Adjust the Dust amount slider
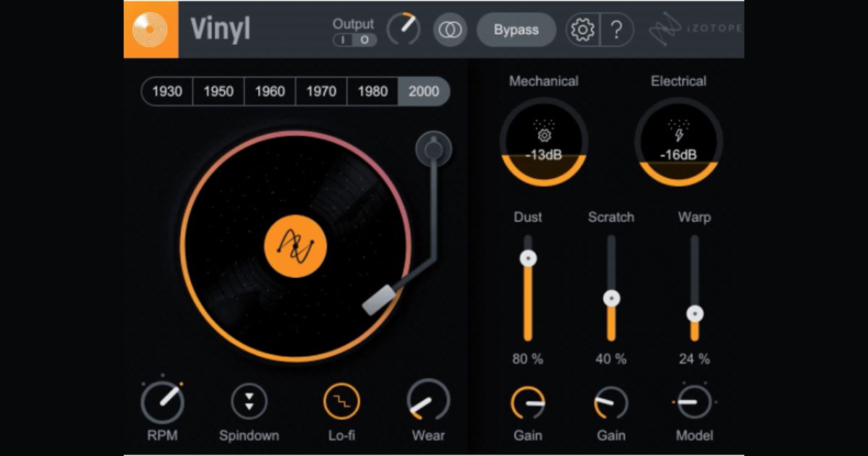The width and height of the screenshot is (868, 456). click(529, 257)
